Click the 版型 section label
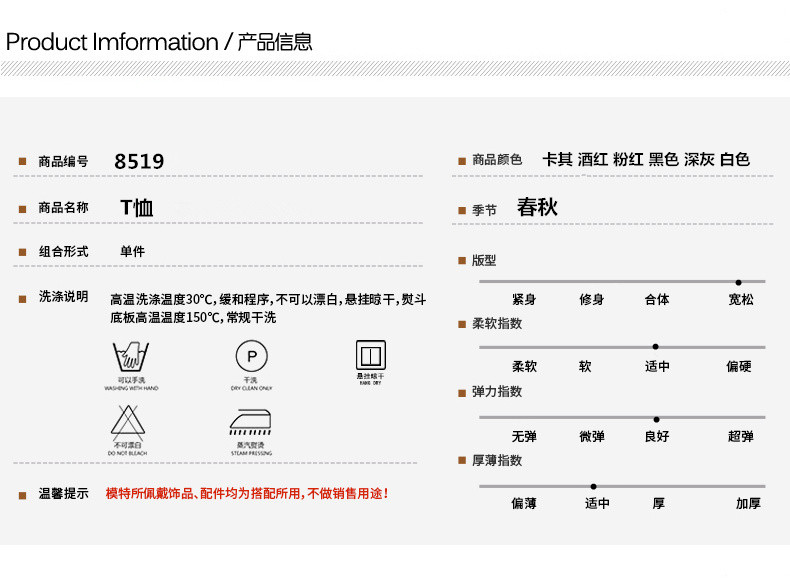 (x=484, y=261)
